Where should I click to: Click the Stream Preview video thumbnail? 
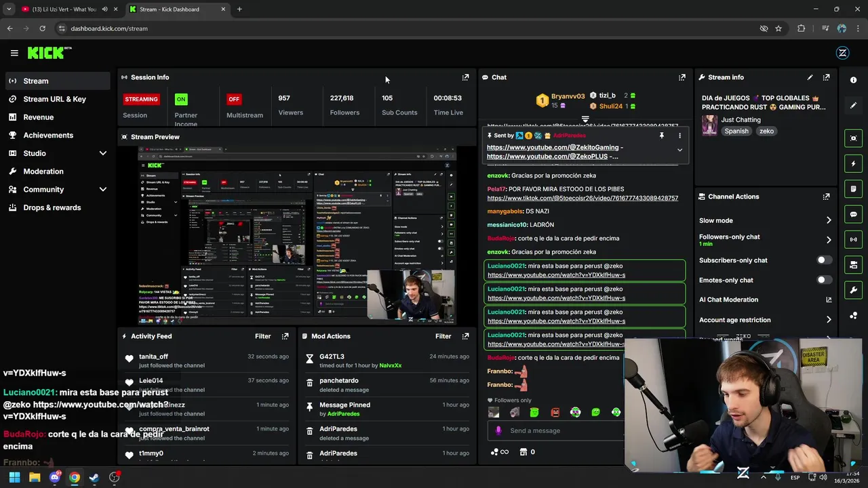[297, 235]
